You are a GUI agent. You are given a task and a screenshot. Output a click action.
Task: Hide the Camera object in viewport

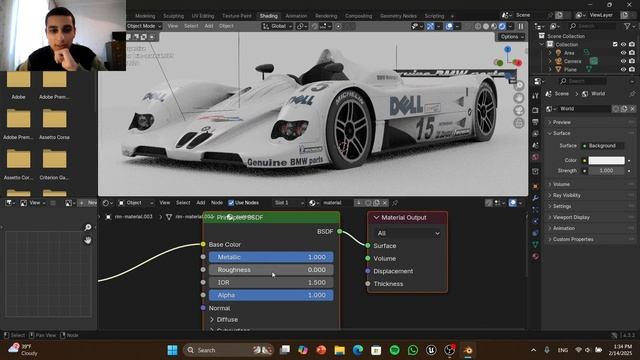pos(624,61)
